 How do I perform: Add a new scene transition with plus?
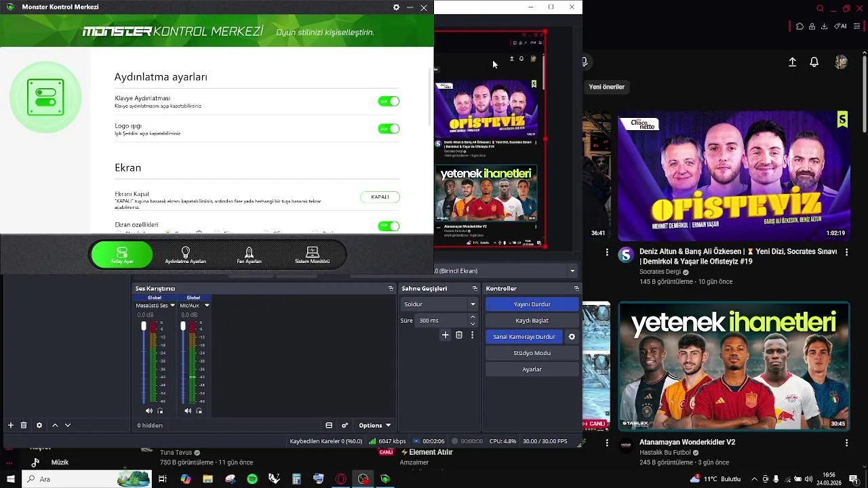pos(445,335)
